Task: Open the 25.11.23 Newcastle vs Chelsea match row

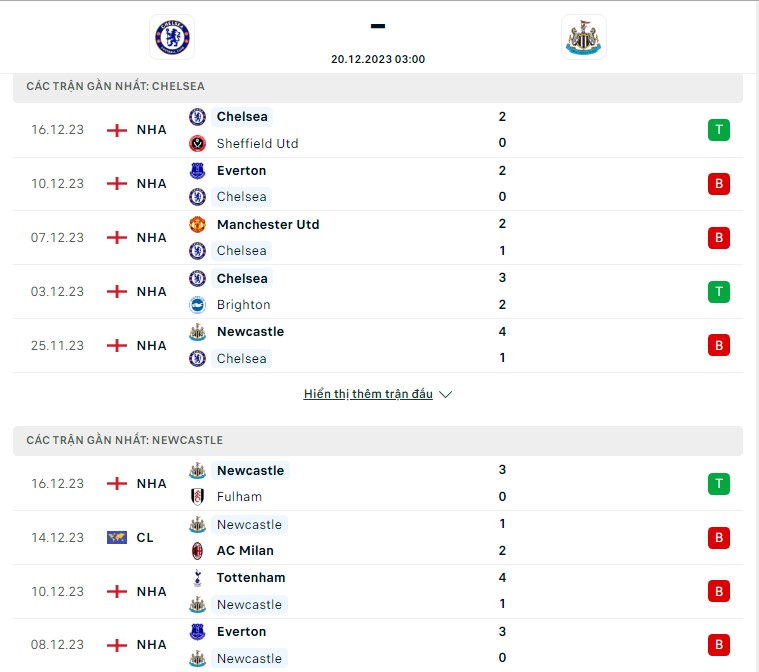Action: click(378, 345)
